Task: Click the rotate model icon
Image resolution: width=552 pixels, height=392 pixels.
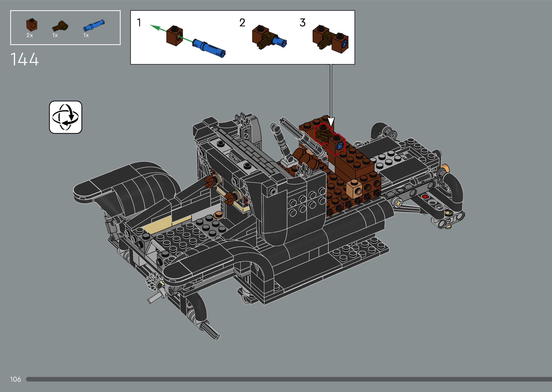Action: coord(65,117)
